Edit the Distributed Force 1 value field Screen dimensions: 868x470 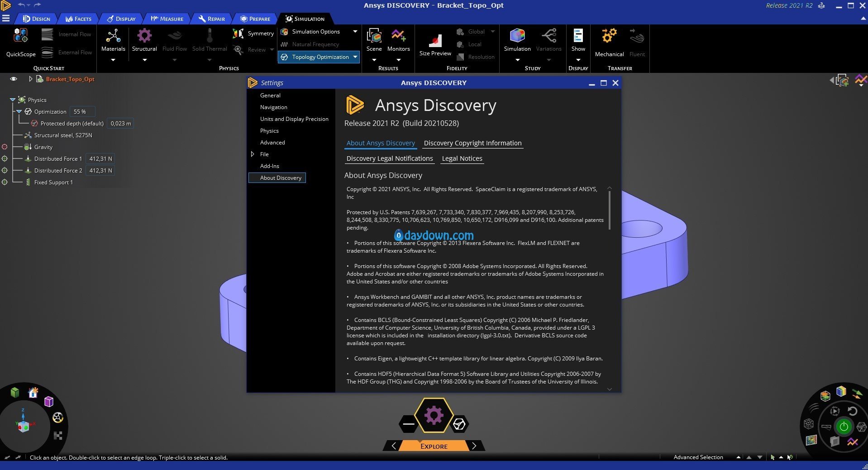100,158
